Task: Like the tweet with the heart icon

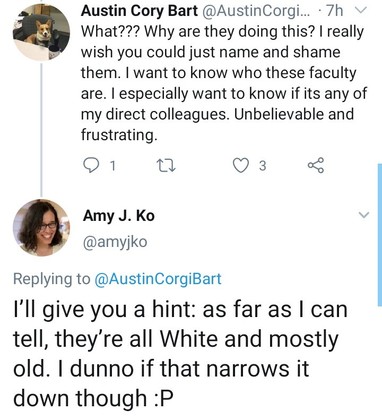Action: [x=240, y=165]
